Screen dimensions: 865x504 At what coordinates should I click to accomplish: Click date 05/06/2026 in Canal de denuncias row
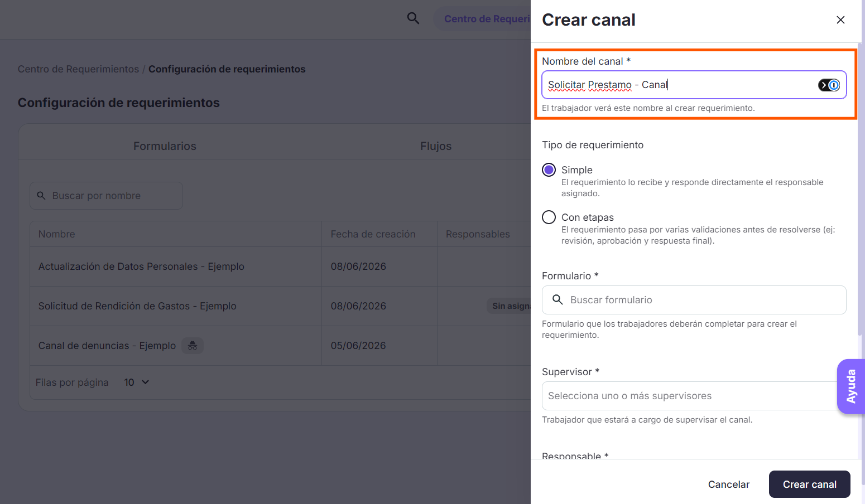[358, 346]
